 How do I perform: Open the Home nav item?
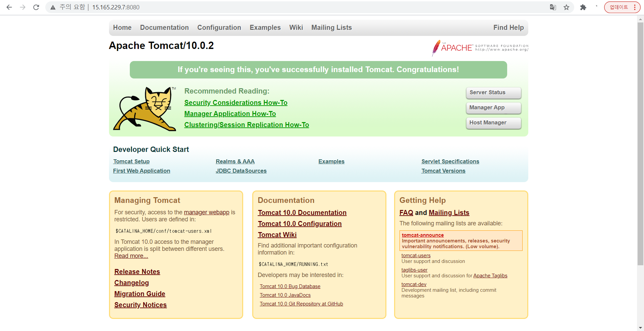click(x=122, y=27)
